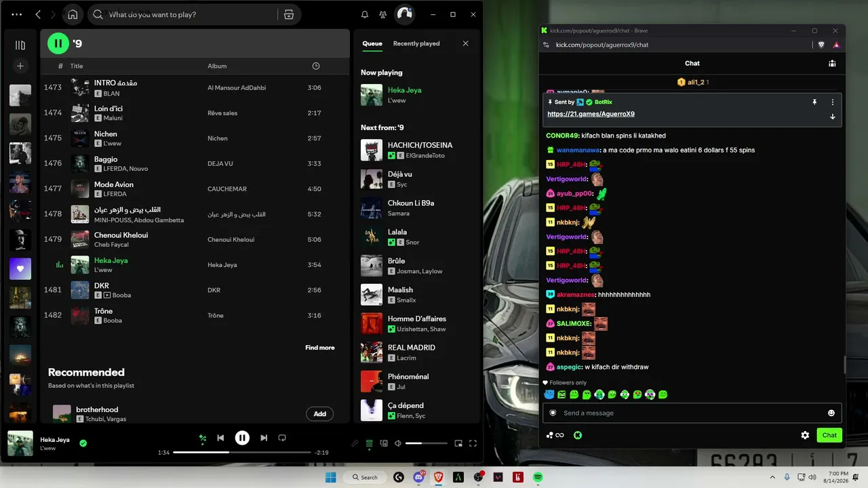Switch to the Queue tab
Screen dimensions: 868x488
pos(372,43)
